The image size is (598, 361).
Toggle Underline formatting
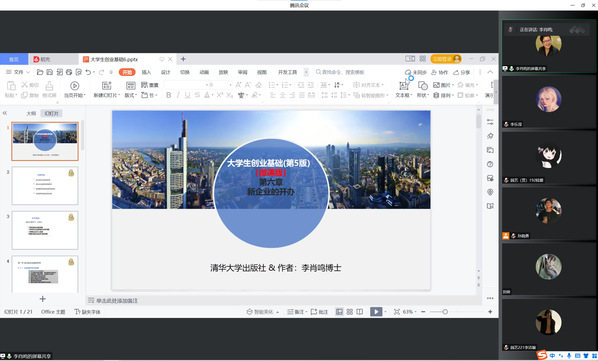coord(187,95)
